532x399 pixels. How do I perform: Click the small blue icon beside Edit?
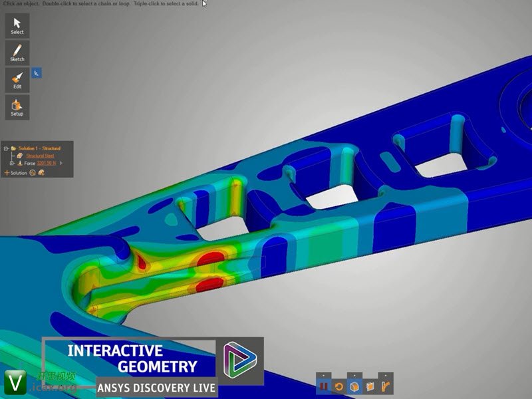(x=37, y=73)
